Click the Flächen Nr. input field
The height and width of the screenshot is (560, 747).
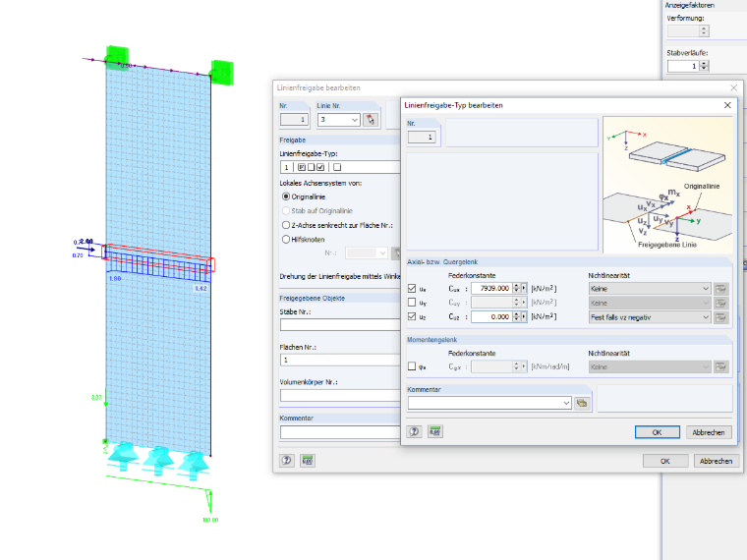coord(340,360)
